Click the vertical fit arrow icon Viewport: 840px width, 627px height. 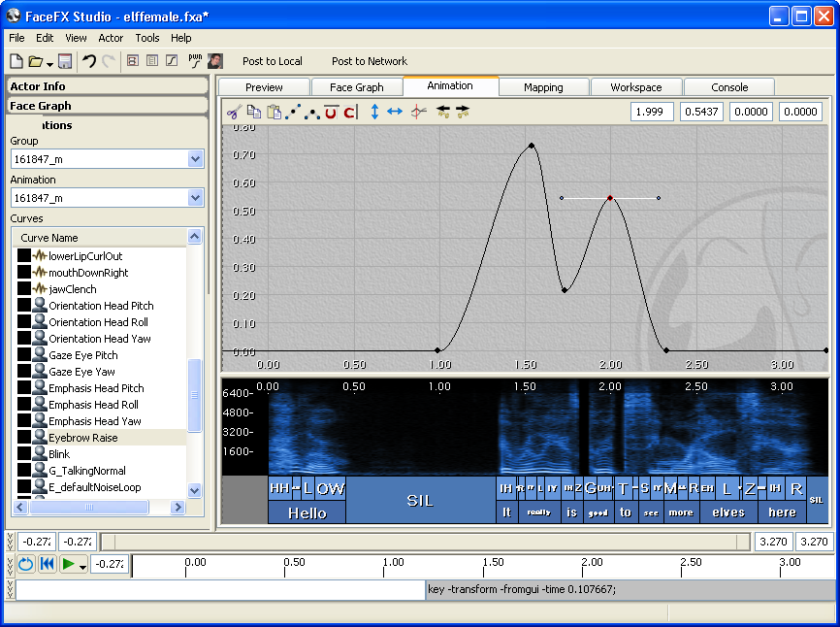coord(374,113)
